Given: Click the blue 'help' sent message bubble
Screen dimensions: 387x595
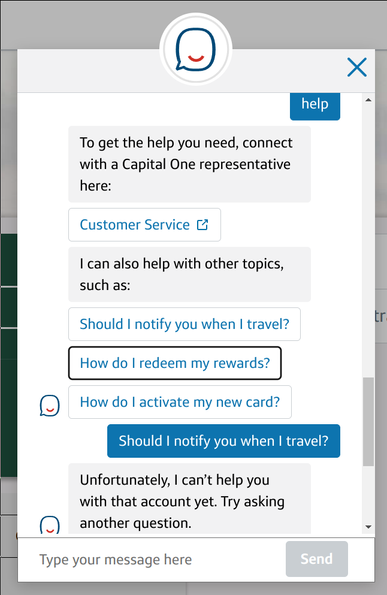Looking at the screenshot, I should [315, 105].
